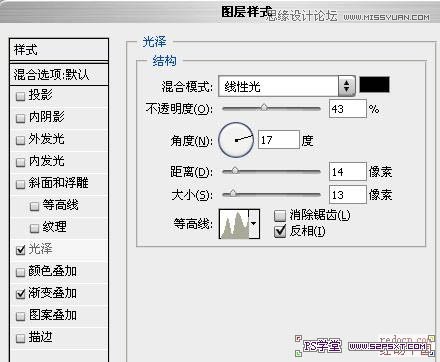Open the contour picker dropdown arrow
440x362 pixels.
coord(254,224)
